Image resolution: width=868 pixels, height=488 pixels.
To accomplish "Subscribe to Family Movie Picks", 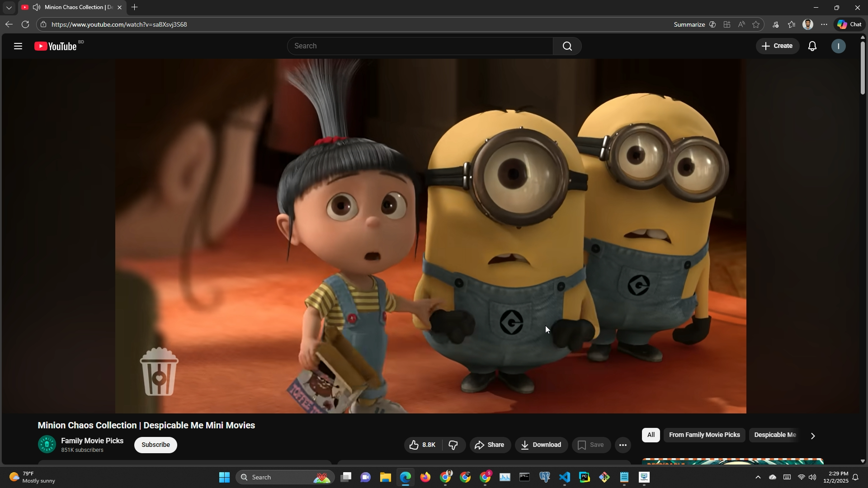I will 156,445.
